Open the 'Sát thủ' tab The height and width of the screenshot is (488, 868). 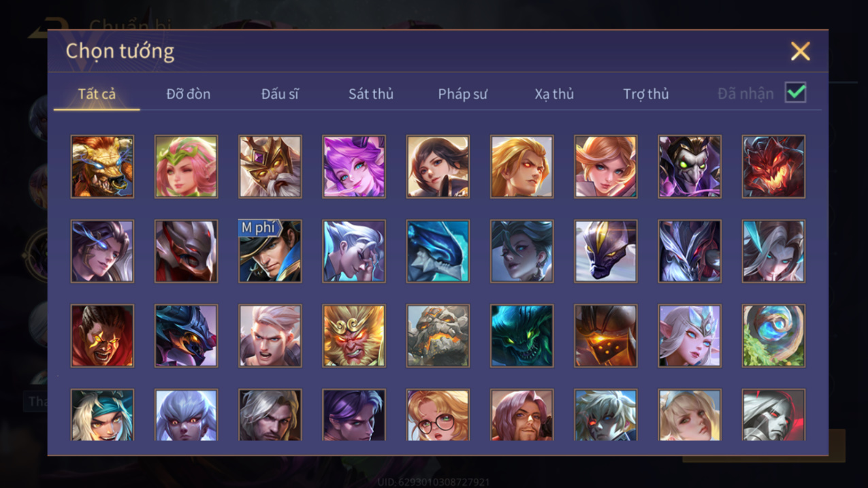tap(371, 94)
